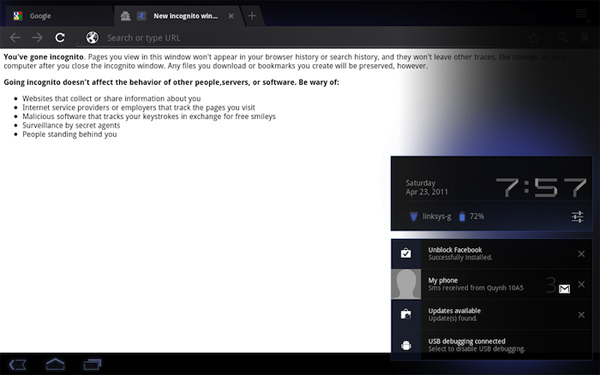Click the Android robot USB debugging icon
The height and width of the screenshot is (375, 600).
pos(406,345)
